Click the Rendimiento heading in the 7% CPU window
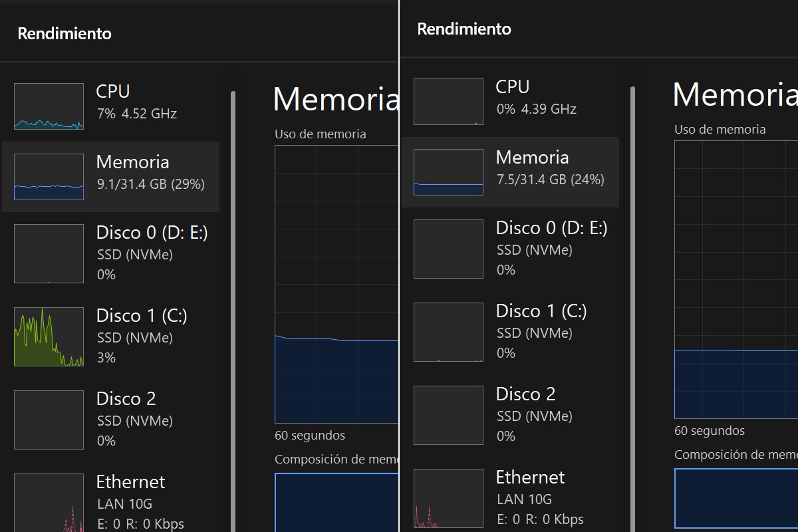The height and width of the screenshot is (532, 798). (x=65, y=34)
